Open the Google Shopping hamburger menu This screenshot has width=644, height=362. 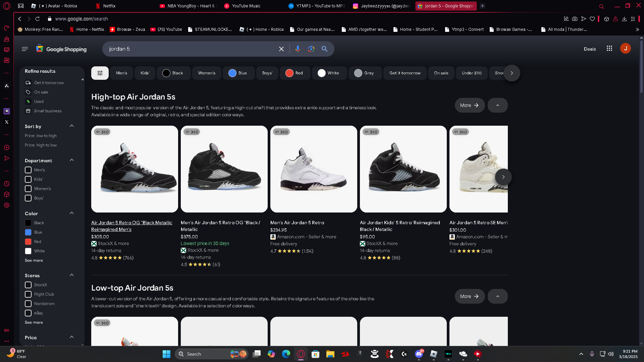(x=25, y=49)
